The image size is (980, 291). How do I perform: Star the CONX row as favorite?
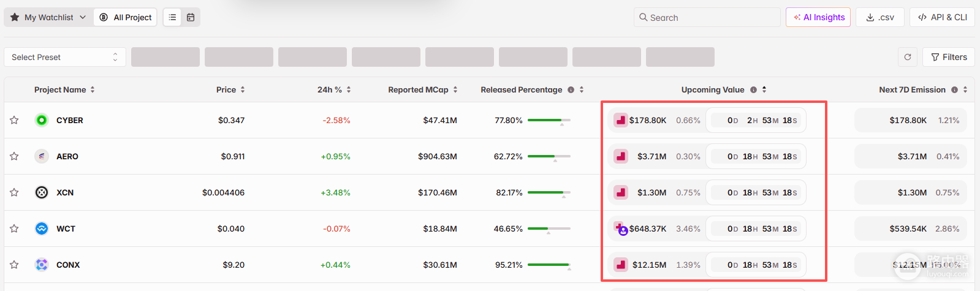(14, 265)
